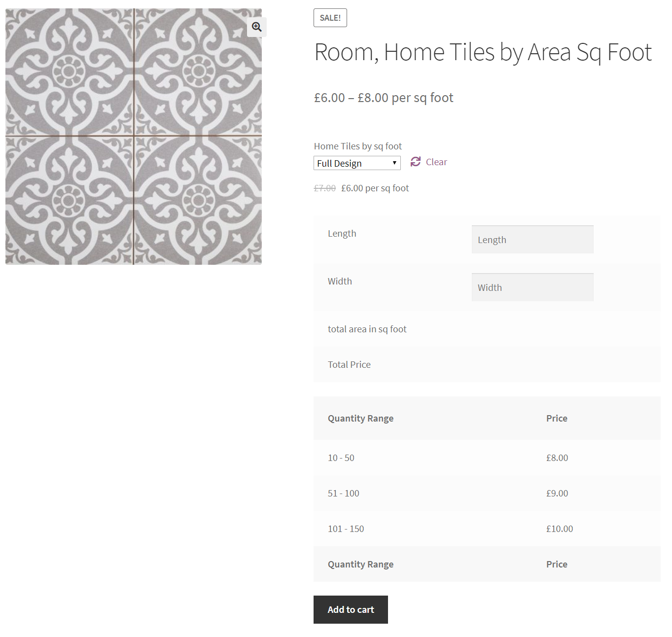Click the top Quantity Range column header
The width and height of the screenshot is (672, 637).
(360, 419)
